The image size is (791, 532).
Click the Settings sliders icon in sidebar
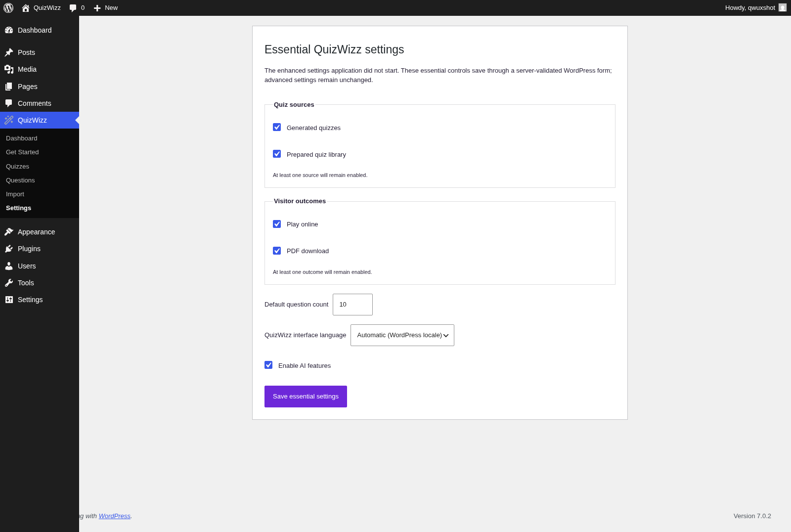click(9, 300)
